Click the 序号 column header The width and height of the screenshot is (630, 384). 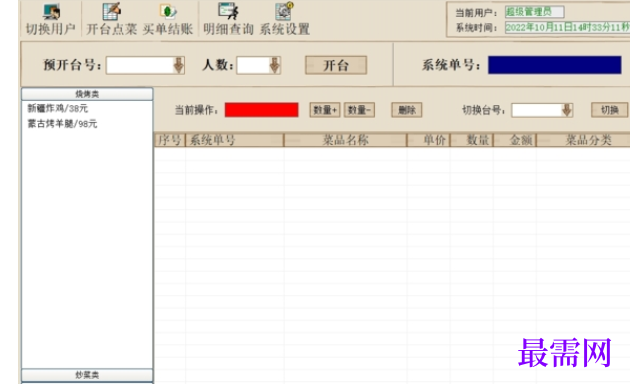pyautogui.click(x=170, y=140)
